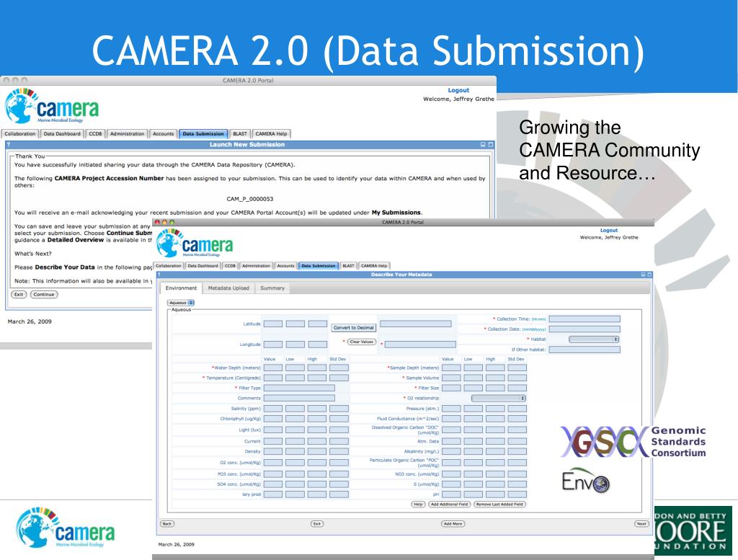Open the O2 relationship dropdown
This screenshot has width=738, height=560.
coord(499,398)
